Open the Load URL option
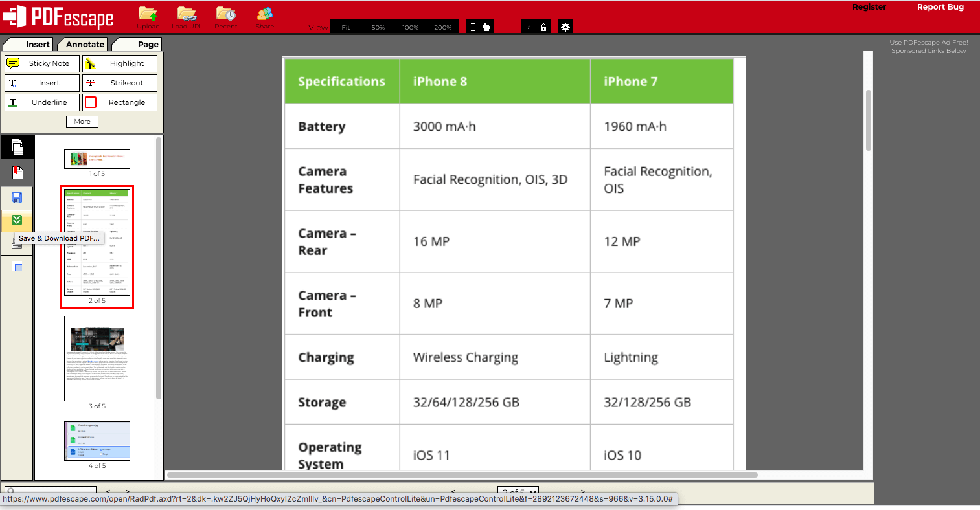The height and width of the screenshot is (510, 980). click(x=187, y=17)
